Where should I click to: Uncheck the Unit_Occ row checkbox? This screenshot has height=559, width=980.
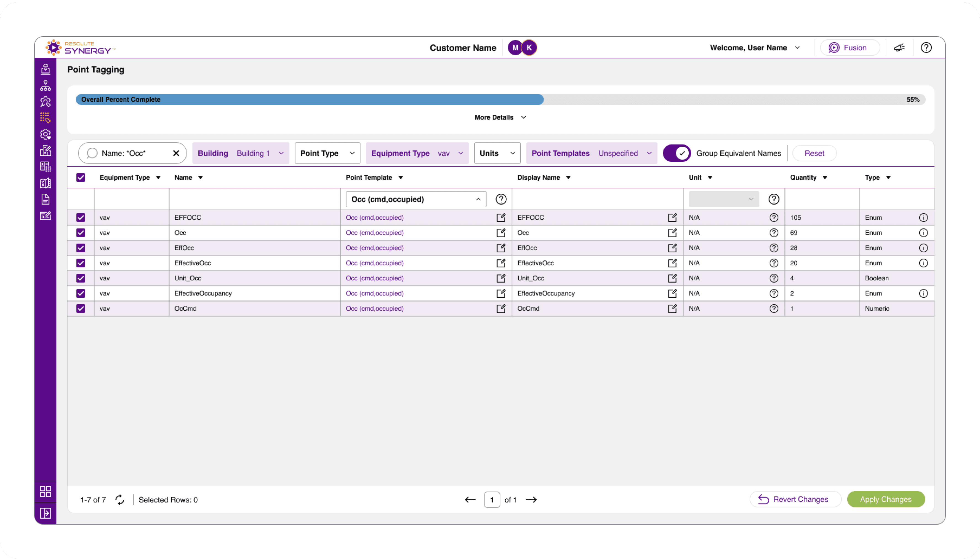[x=81, y=278]
